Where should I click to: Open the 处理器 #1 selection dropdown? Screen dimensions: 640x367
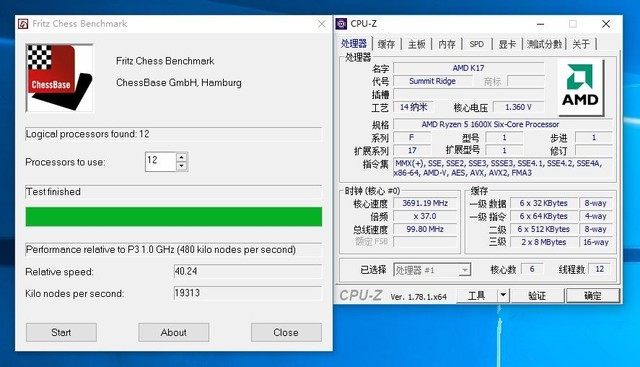point(432,270)
